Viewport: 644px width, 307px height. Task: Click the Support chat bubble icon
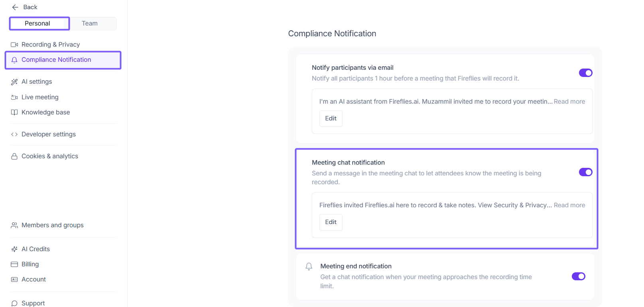(x=14, y=303)
